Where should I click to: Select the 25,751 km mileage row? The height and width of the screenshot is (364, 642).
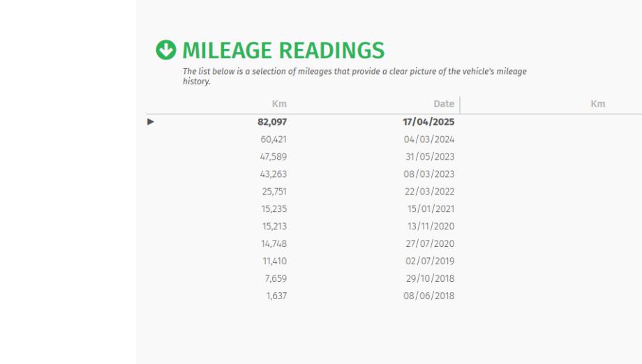coord(274,192)
